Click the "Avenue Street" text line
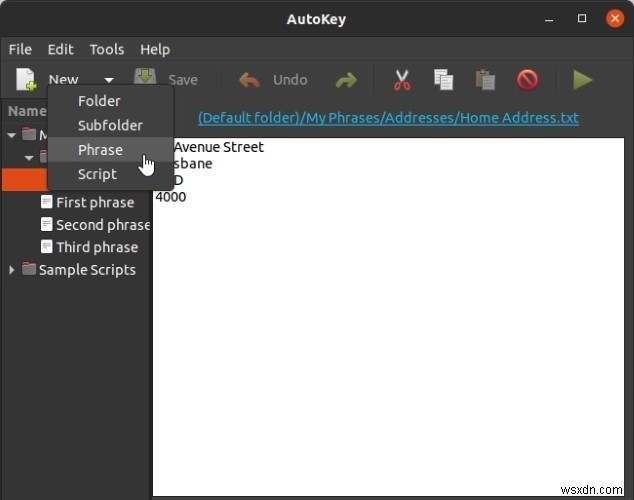This screenshot has height=500, width=634. tap(219, 147)
